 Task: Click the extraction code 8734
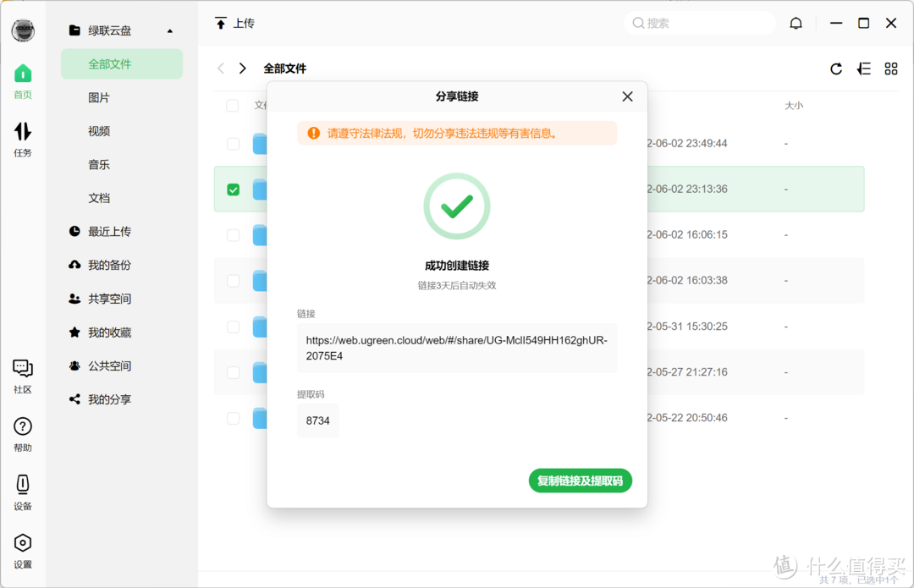coord(317,420)
